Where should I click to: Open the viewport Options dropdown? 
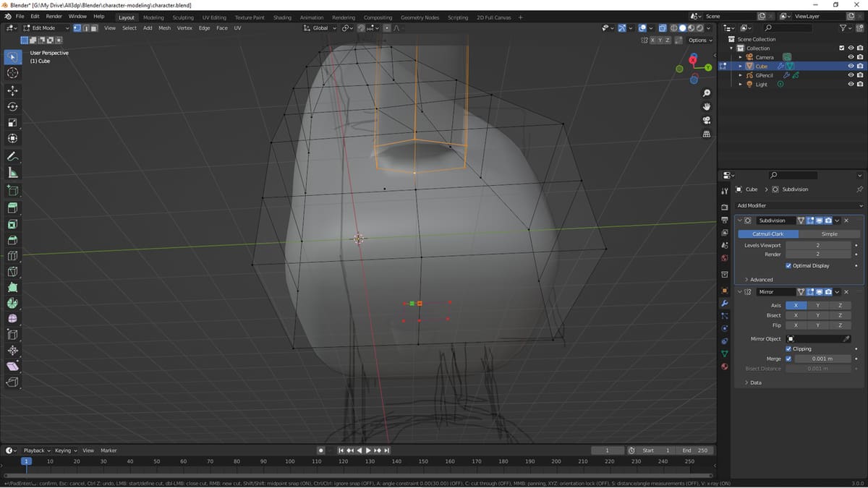[699, 40]
